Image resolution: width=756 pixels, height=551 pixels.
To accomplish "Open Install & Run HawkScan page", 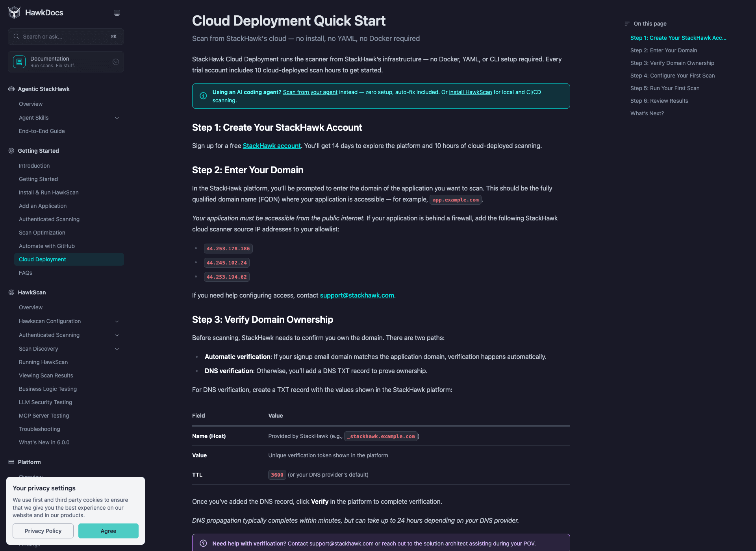I will pyautogui.click(x=49, y=192).
